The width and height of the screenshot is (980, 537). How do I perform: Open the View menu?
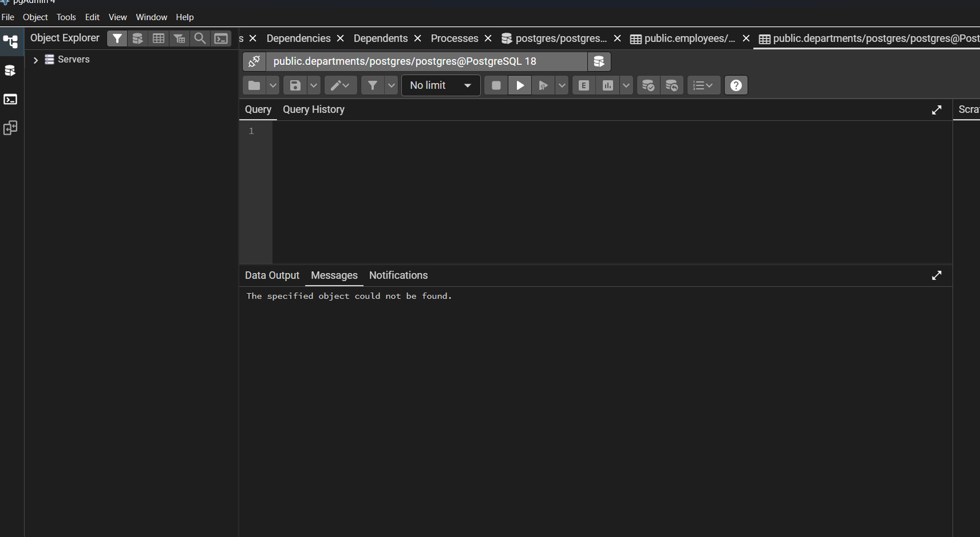click(x=118, y=17)
